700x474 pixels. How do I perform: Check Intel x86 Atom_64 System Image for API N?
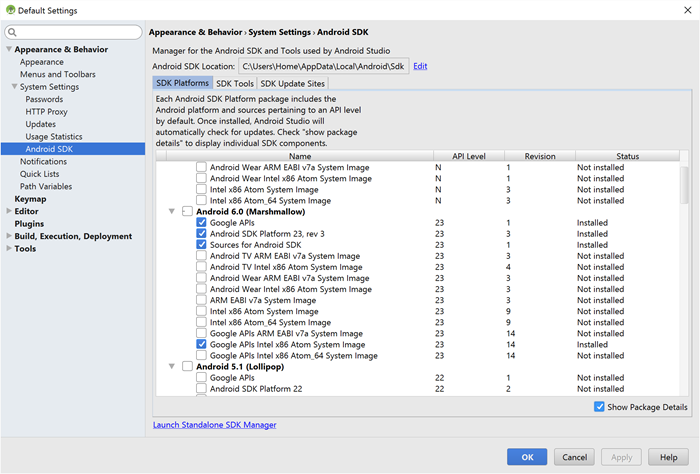[x=201, y=200]
